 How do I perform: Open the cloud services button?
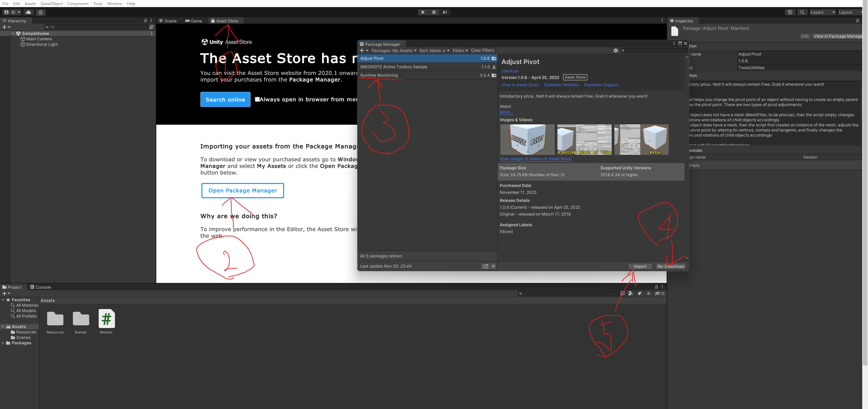pyautogui.click(x=28, y=12)
